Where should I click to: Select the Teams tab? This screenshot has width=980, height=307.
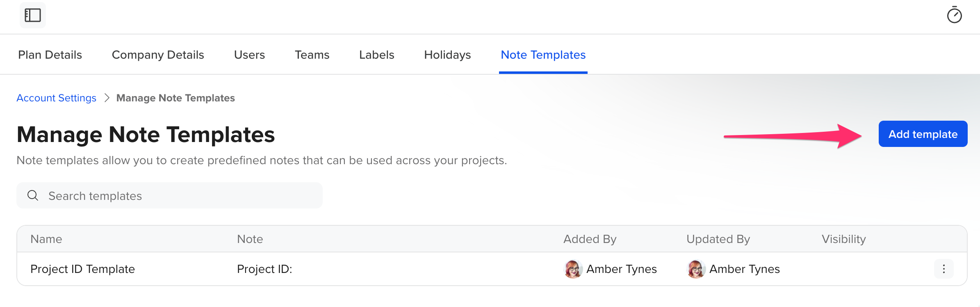312,55
